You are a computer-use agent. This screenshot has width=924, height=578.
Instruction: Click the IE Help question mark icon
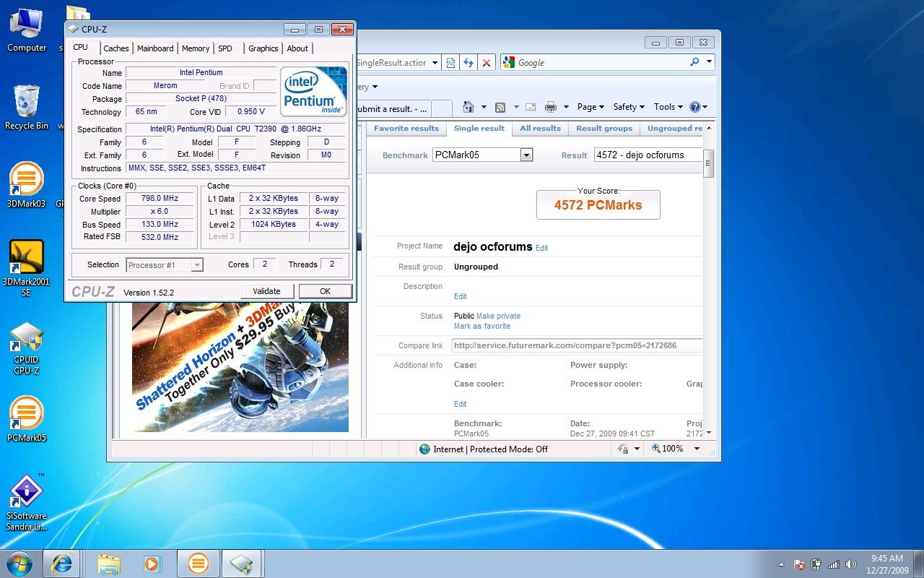click(x=694, y=107)
